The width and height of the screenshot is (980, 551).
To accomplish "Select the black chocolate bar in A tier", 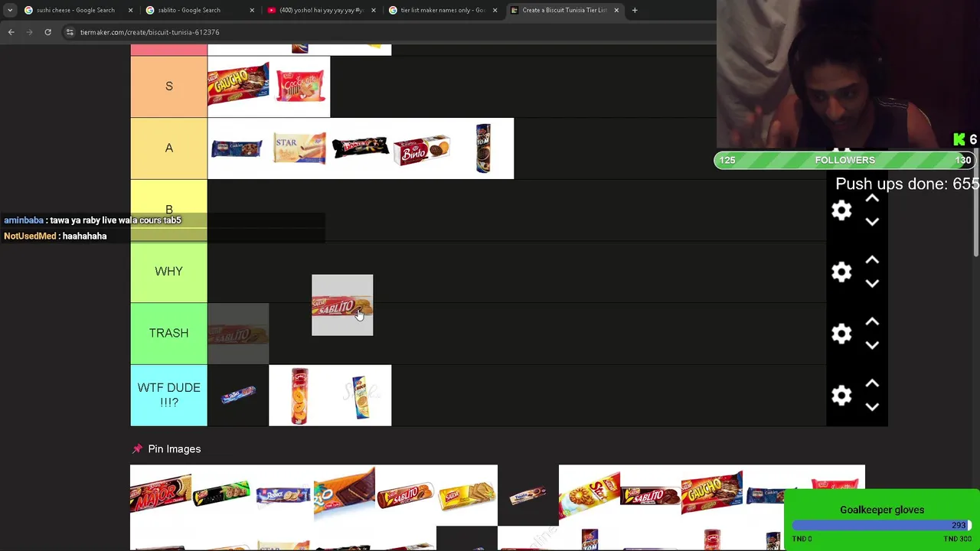I will click(x=361, y=148).
